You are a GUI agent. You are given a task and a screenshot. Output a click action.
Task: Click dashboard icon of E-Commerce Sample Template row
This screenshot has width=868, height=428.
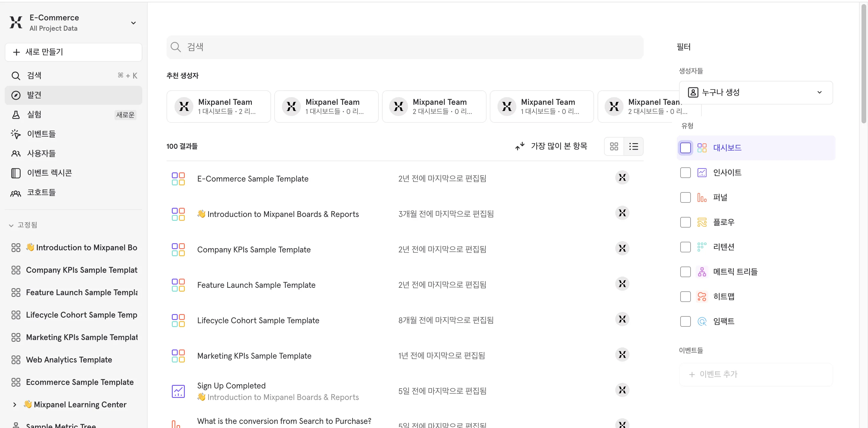[x=178, y=179]
